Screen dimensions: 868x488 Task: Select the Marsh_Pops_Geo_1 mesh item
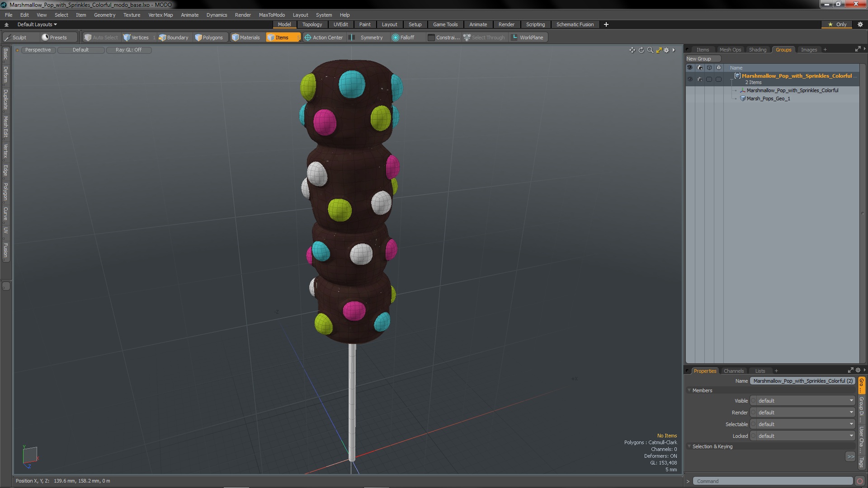768,99
